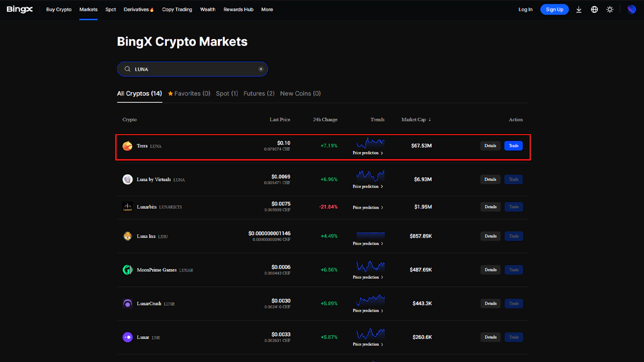Open the More menu in the navbar
The height and width of the screenshot is (362, 644).
(x=267, y=10)
